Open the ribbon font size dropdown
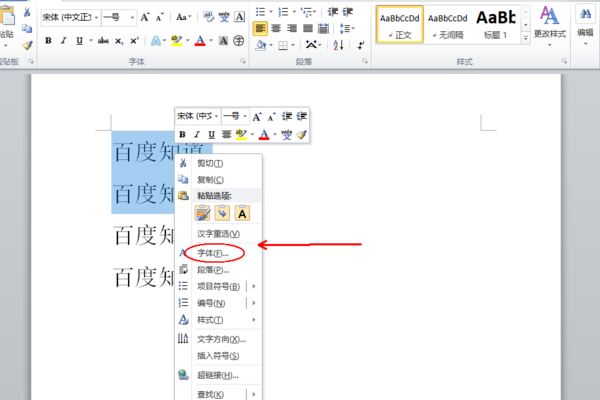 coord(132,18)
